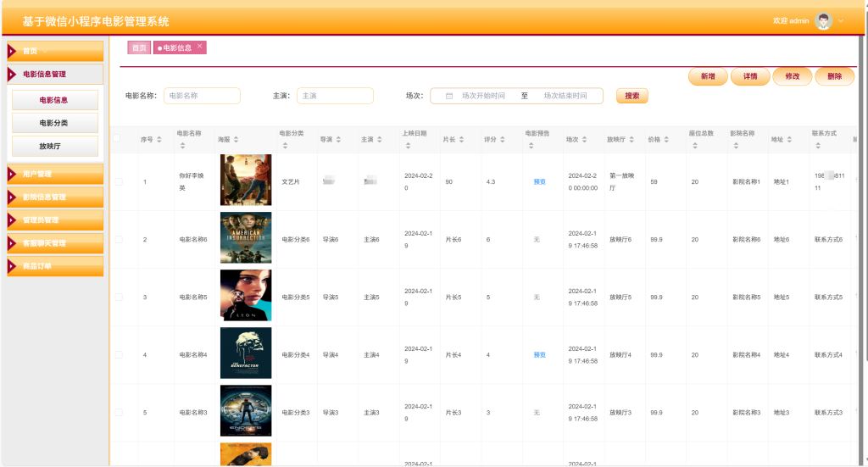Sort by 电影分类 column sort icon

pyautogui.click(x=285, y=146)
